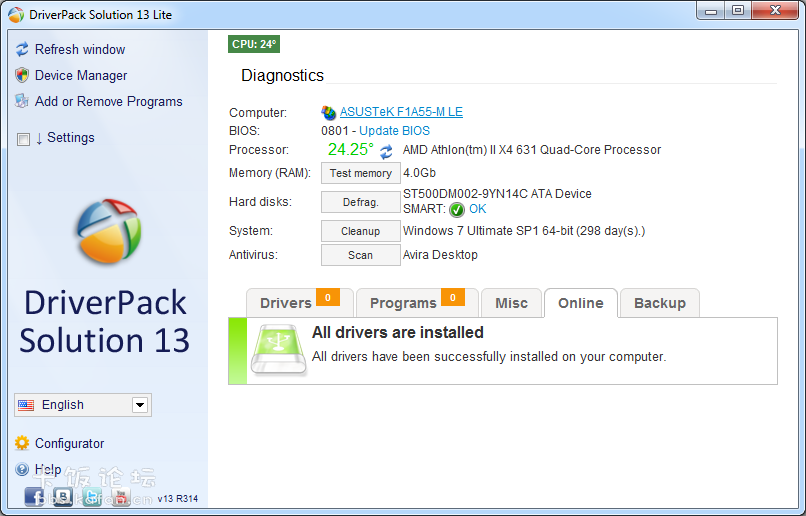The width and height of the screenshot is (806, 516).
Task: Click the Programs tab orange count badge
Action: click(x=453, y=297)
